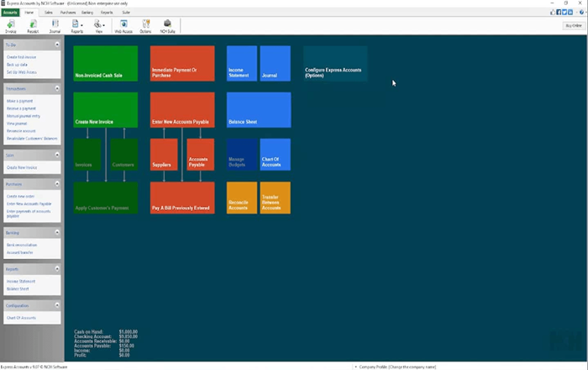Collapse the Purchases sidebar panel
Viewport: 588px width, 370px height.
[57, 184]
